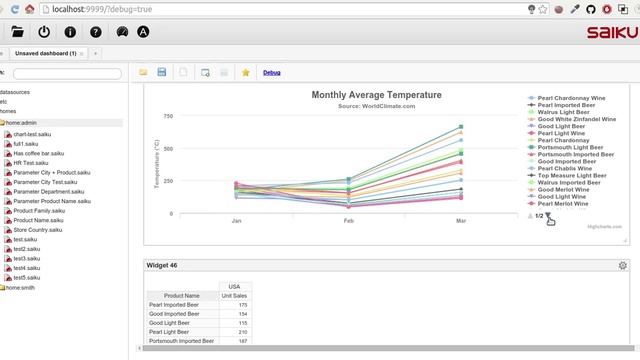Open Product Name.saiku file
Viewport: 640px width, 360px height.
(x=38, y=220)
